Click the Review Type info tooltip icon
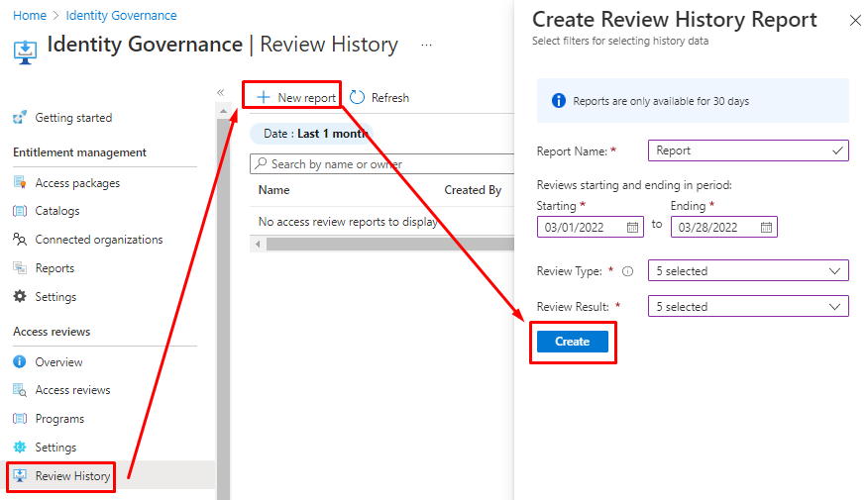This screenshot has width=868, height=500. click(627, 271)
